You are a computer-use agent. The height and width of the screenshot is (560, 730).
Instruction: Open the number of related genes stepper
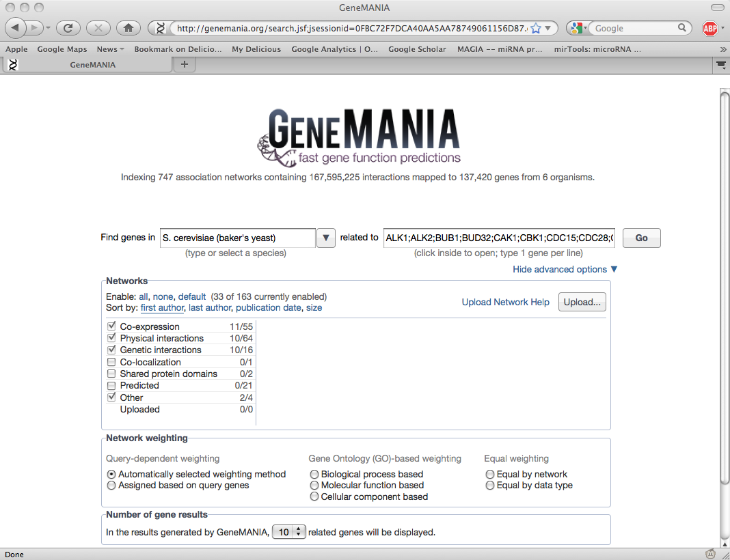coord(290,532)
